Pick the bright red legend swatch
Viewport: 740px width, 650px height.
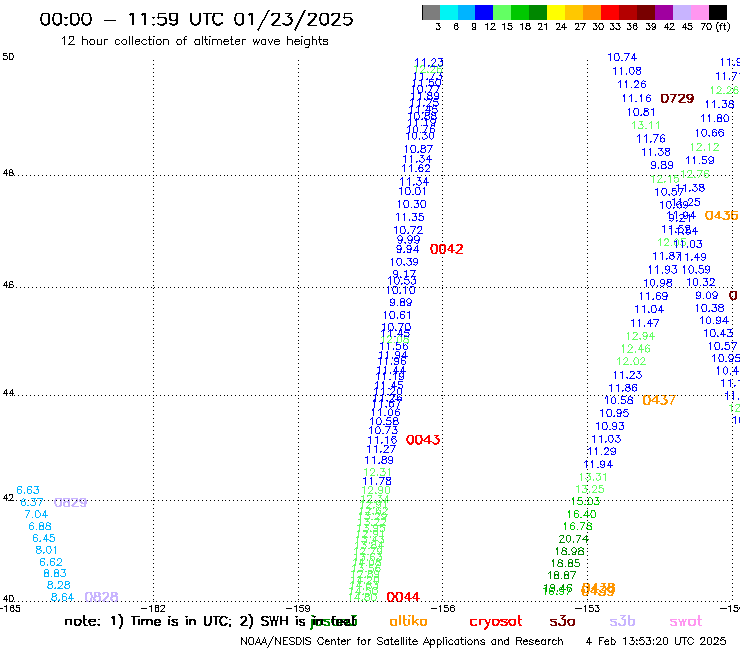(609, 12)
